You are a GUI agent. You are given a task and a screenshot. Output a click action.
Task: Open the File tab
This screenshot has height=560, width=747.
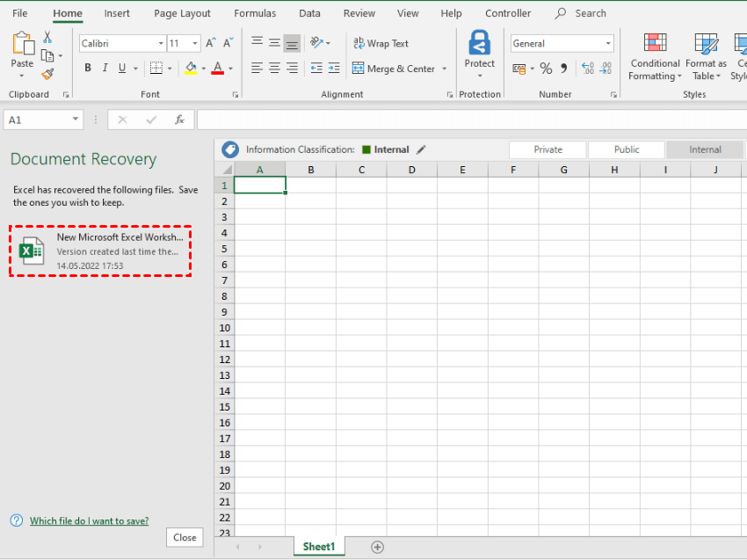(x=19, y=13)
